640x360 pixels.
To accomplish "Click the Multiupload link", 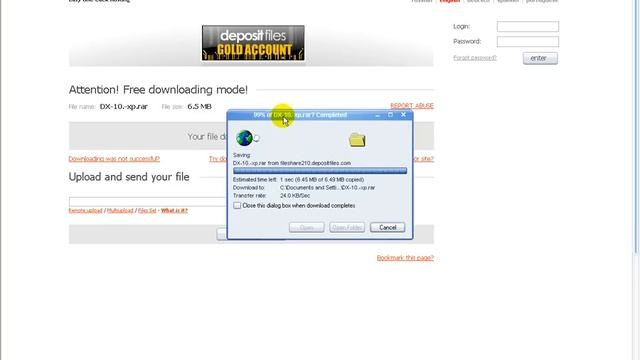I will click(x=120, y=211).
